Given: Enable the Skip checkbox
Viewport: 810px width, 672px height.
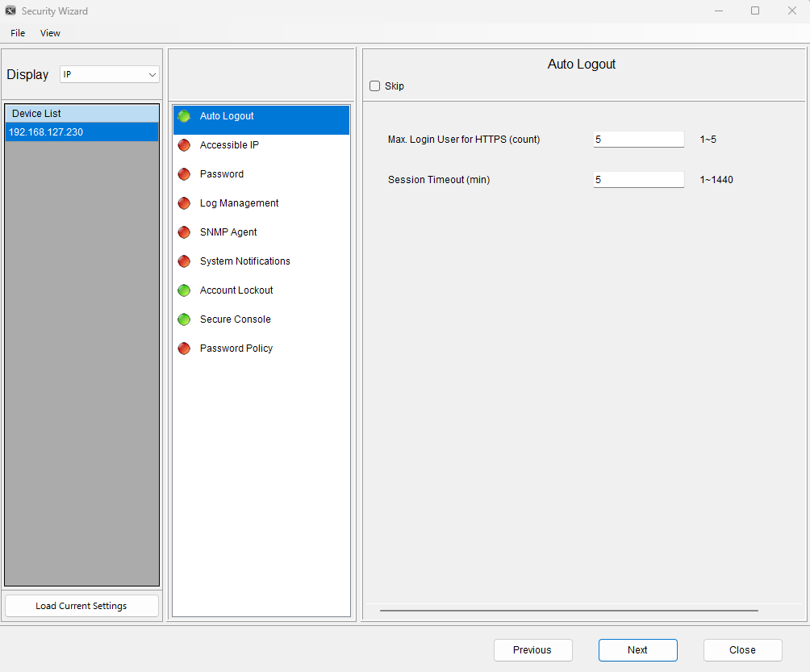Looking at the screenshot, I should click(374, 86).
